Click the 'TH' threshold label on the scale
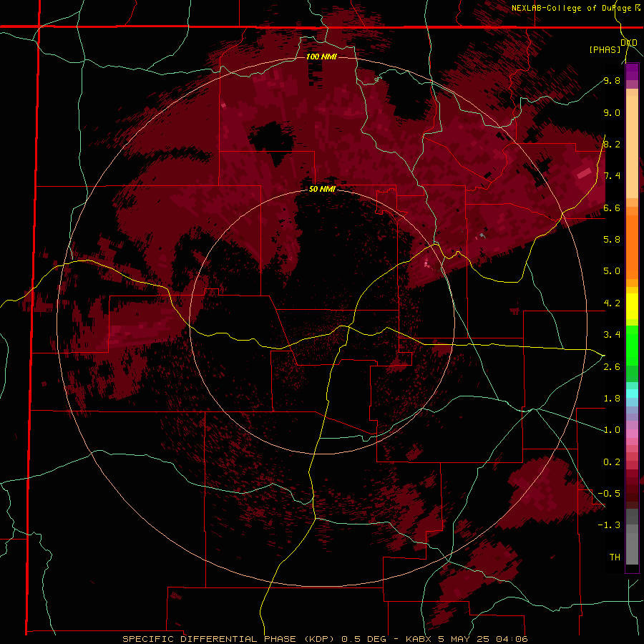The width and height of the screenshot is (644, 644). (x=615, y=557)
